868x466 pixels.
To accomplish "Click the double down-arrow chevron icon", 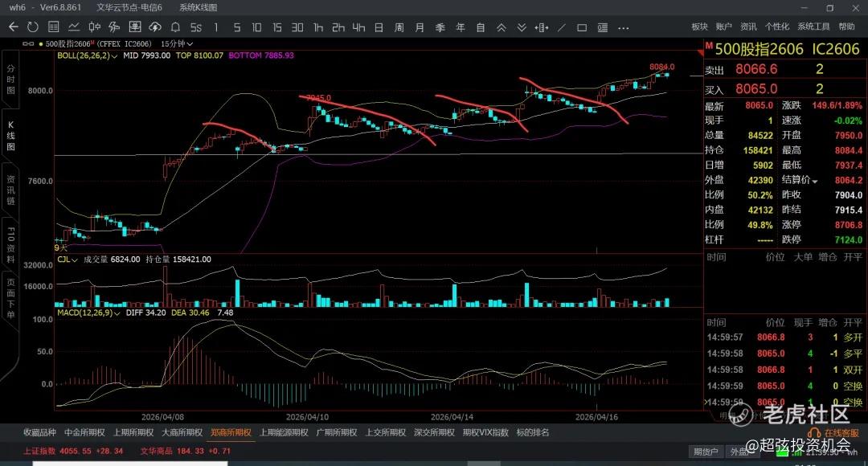I will (x=522, y=27).
